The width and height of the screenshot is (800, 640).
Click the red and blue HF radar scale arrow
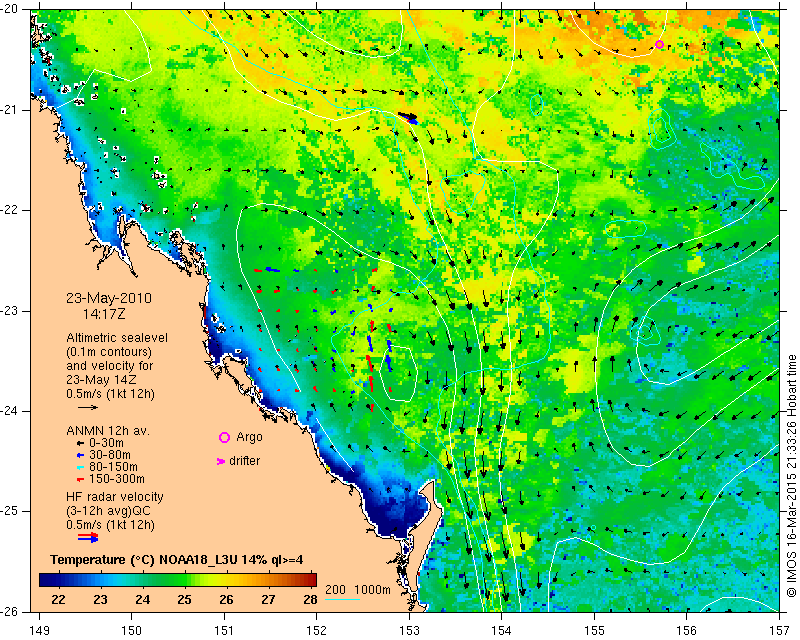(88, 537)
